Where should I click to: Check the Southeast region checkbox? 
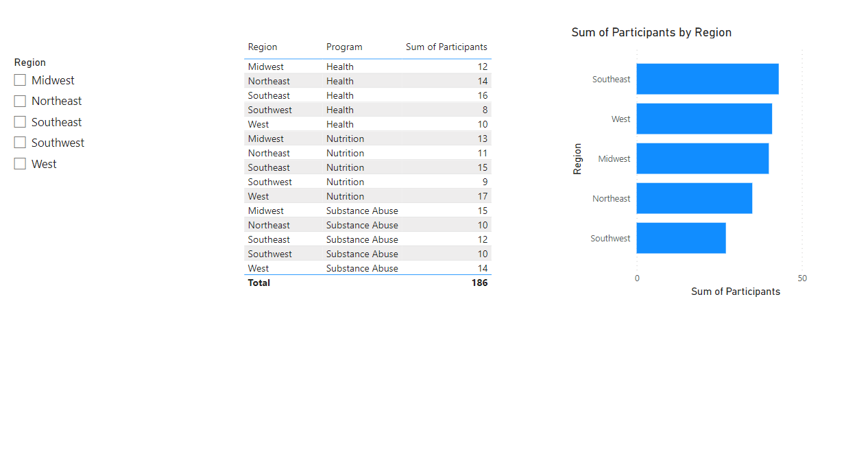click(x=19, y=121)
